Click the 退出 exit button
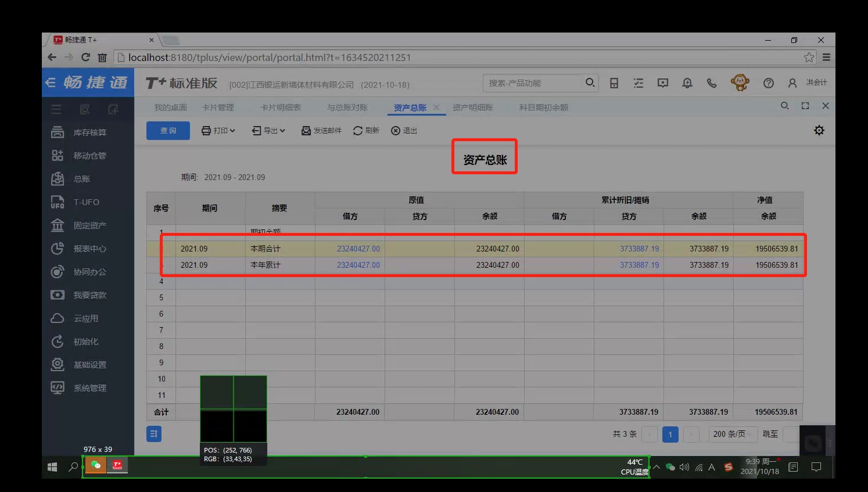Viewport: 868px width, 492px height. (x=404, y=131)
